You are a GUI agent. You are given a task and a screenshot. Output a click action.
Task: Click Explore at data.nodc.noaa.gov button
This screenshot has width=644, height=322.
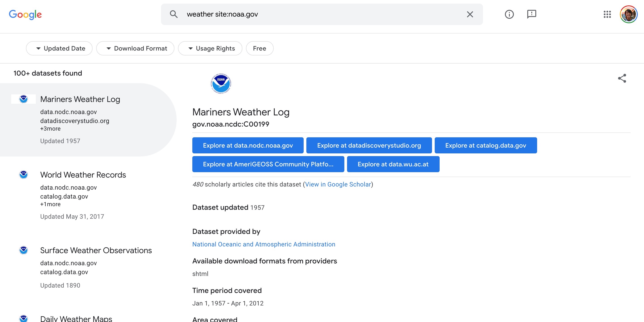pyautogui.click(x=248, y=145)
